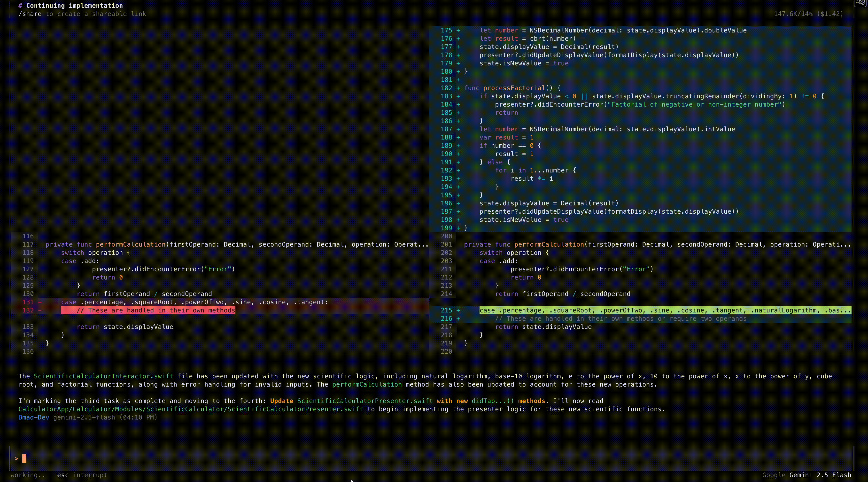Click the minus marker beside line 131
This screenshot has height=482, width=868.
click(40, 302)
